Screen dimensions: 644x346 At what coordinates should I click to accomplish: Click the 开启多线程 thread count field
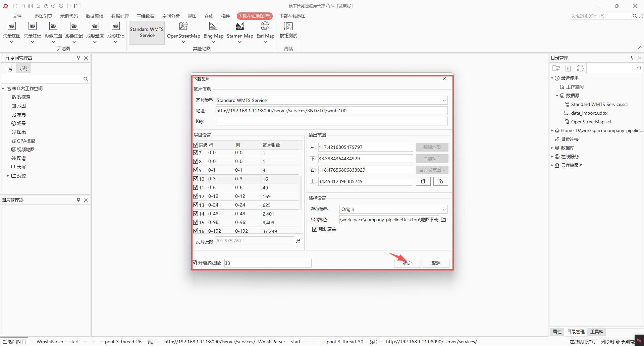tap(268, 263)
